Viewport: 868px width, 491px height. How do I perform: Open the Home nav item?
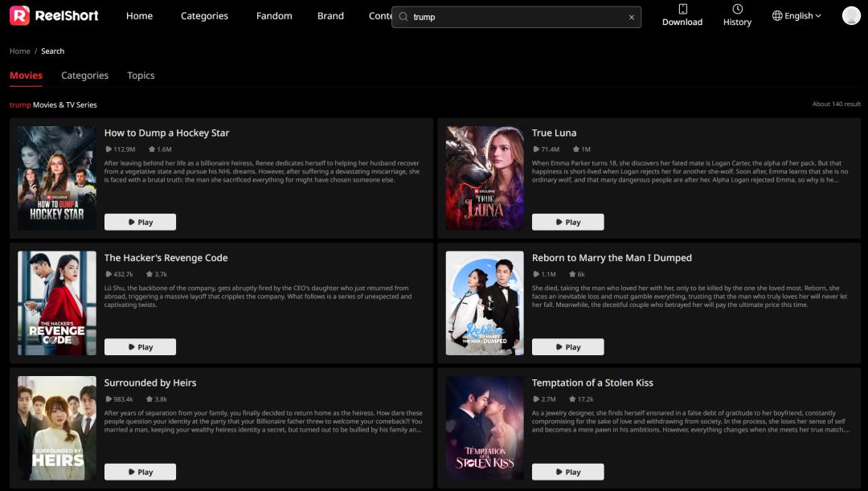click(140, 16)
